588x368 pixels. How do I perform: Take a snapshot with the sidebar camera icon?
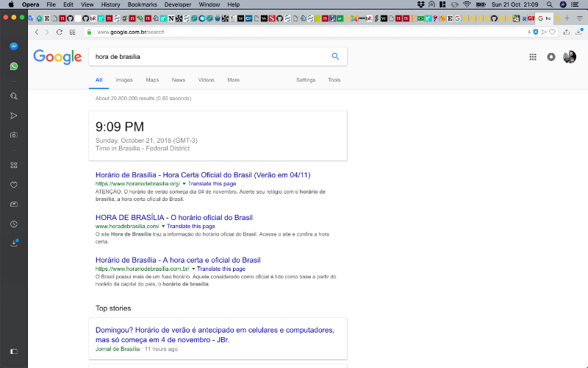(x=14, y=135)
